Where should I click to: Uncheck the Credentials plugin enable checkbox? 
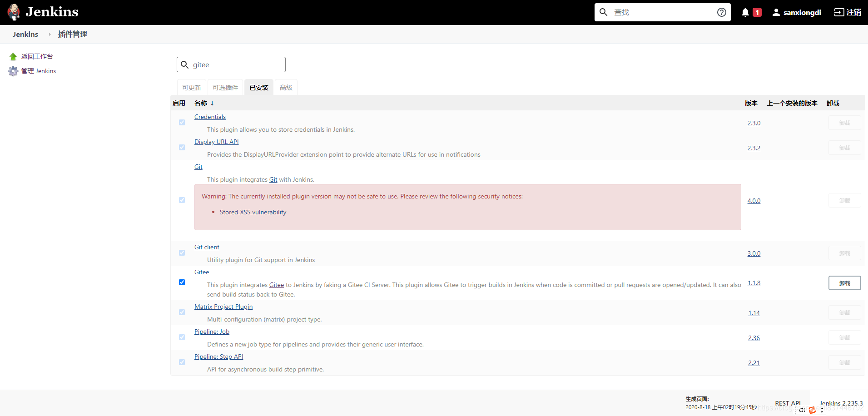(x=182, y=123)
